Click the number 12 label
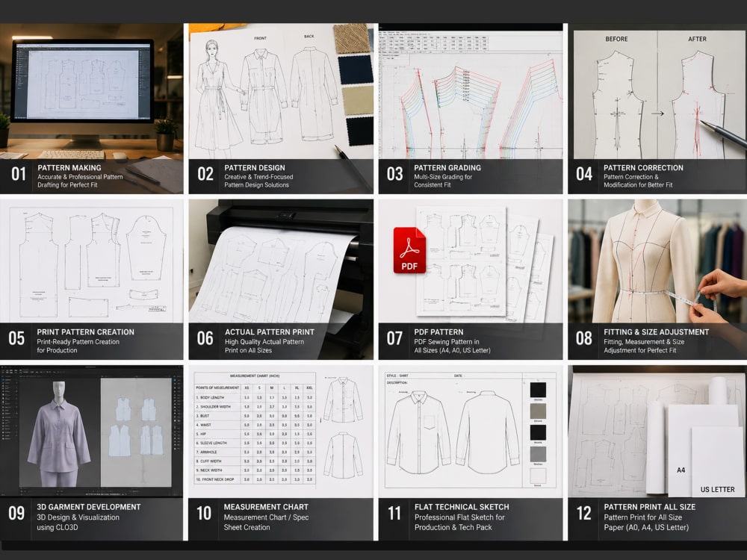Screen dimensions: 747x560 584,514
